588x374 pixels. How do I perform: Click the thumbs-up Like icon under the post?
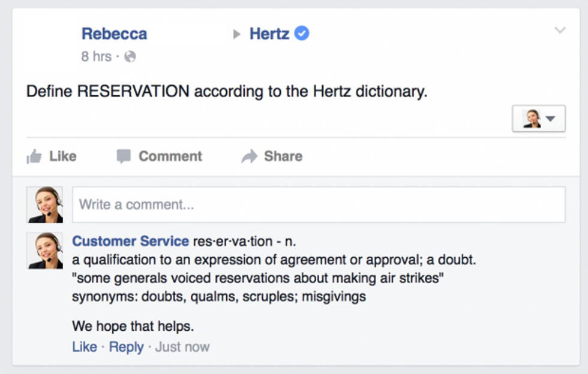tap(34, 156)
